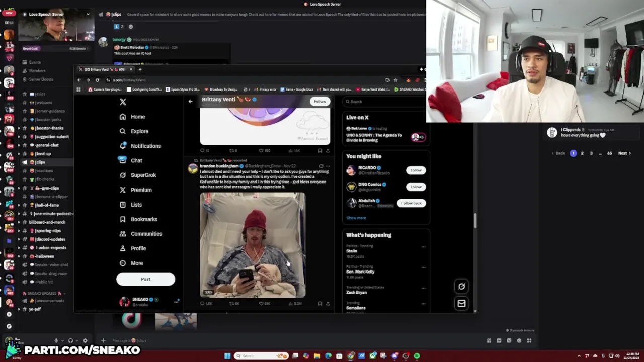Image resolution: width=644 pixels, height=362 pixels.
Task: Play the hospital patient video post
Action: 253,245
